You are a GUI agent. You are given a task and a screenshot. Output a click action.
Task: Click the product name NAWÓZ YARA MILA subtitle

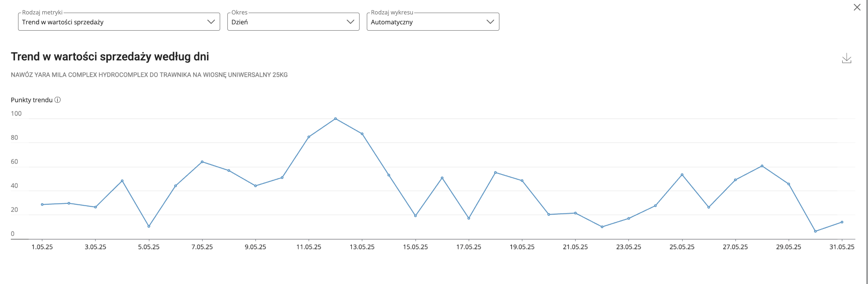click(149, 75)
